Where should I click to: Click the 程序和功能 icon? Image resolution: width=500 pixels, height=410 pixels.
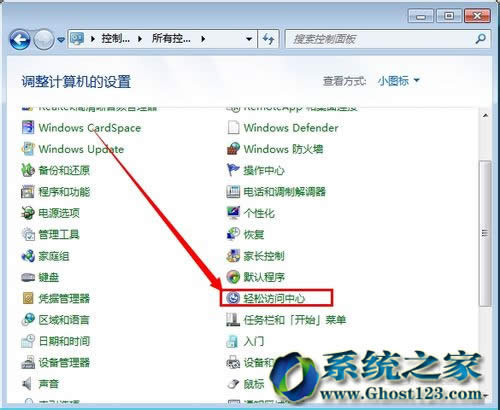(28, 192)
